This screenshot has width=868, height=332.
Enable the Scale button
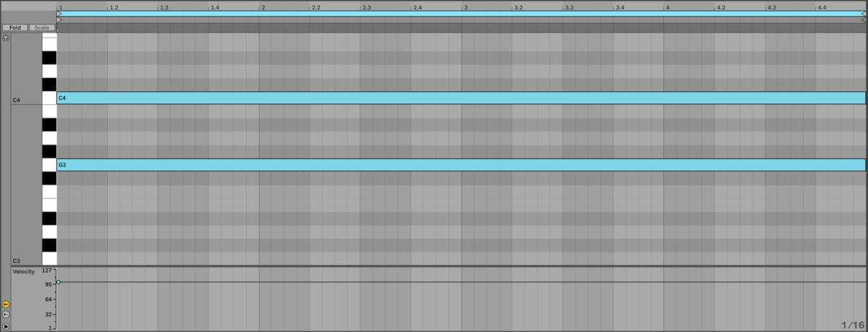point(42,27)
